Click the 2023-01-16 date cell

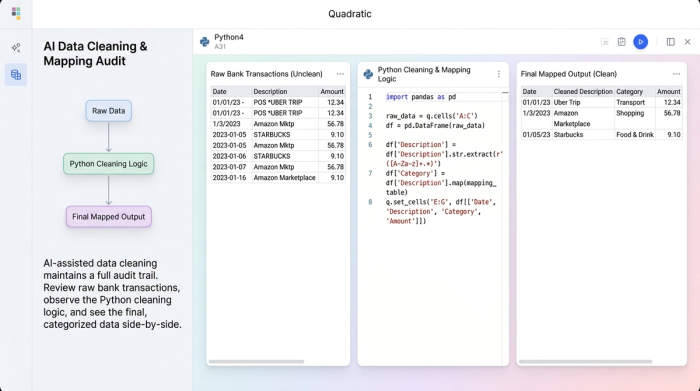pyautogui.click(x=231, y=178)
